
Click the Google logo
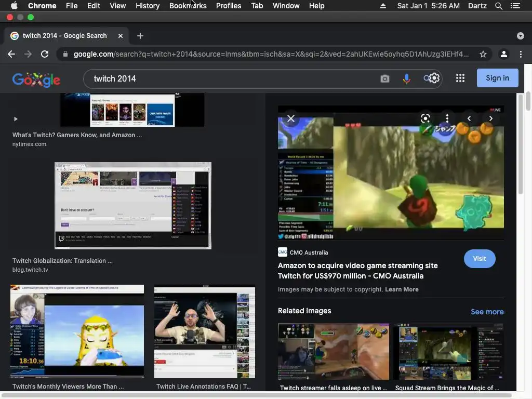click(x=36, y=79)
